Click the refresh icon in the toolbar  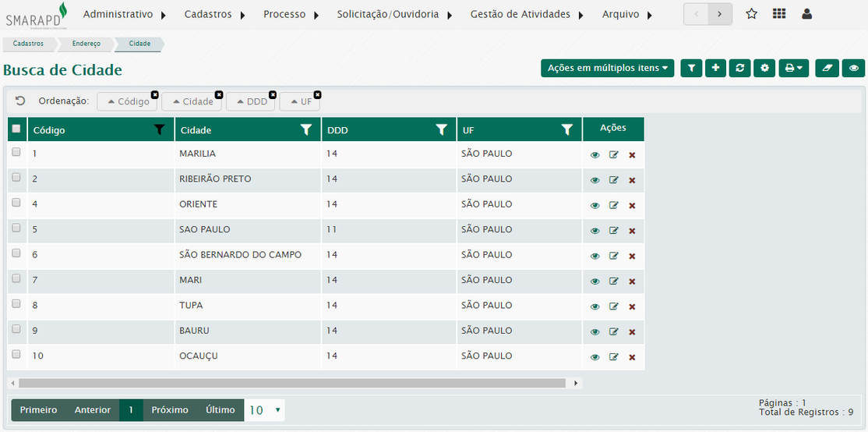[x=739, y=69]
